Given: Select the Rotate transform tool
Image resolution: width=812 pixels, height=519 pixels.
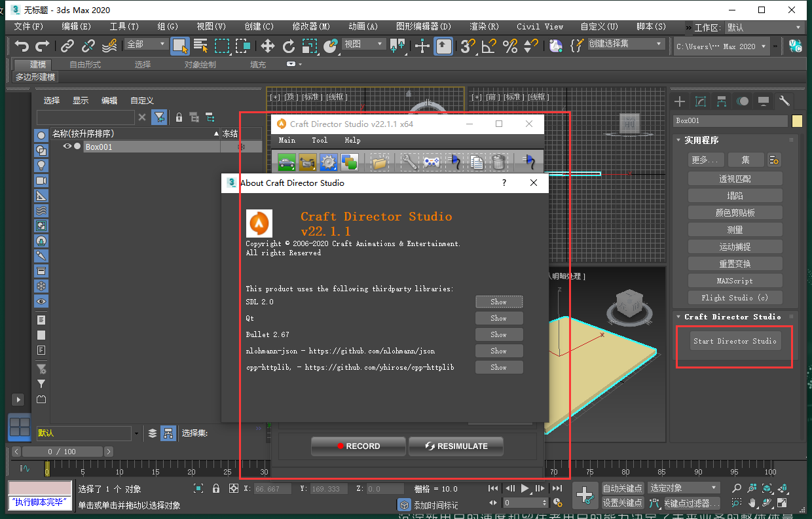Looking at the screenshot, I should [x=288, y=46].
